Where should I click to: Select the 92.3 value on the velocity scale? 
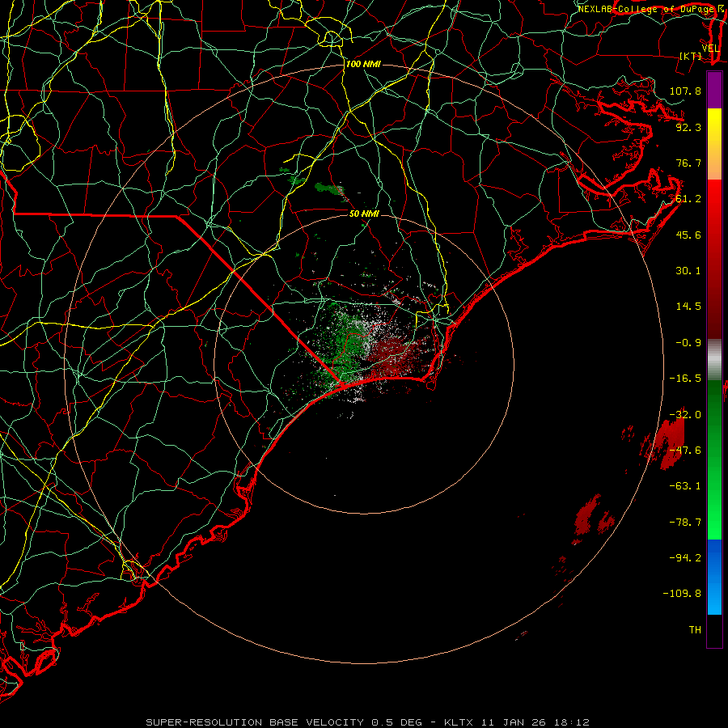coord(688,127)
